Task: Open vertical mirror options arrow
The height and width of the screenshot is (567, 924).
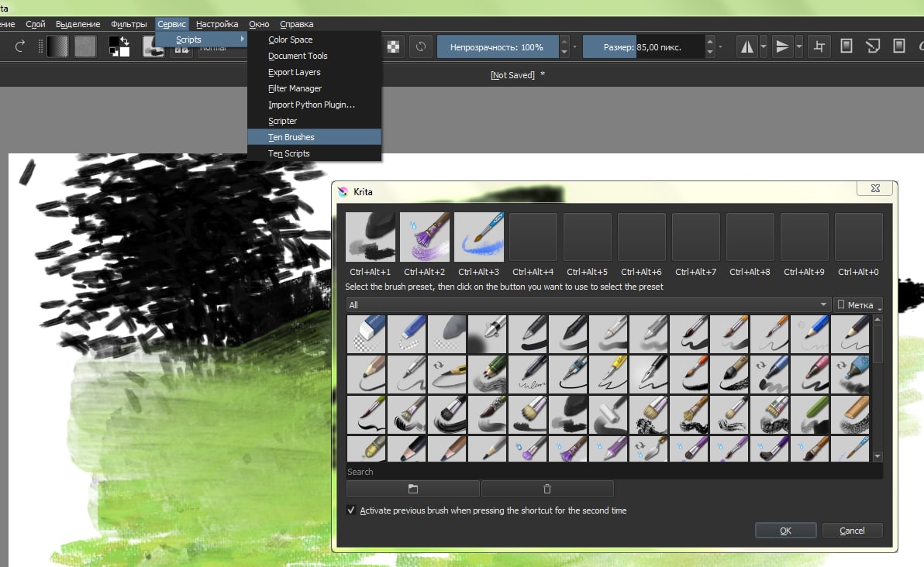Action: click(799, 46)
